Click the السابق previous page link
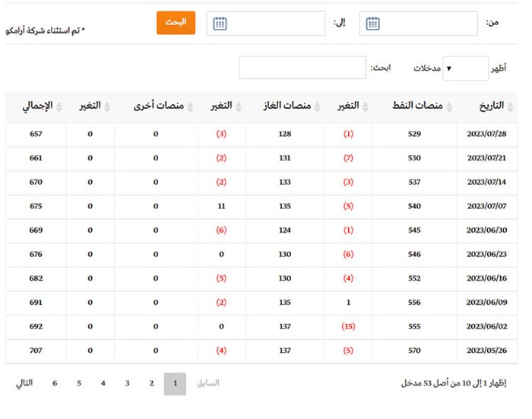Image resolution: width=532 pixels, height=419 pixels. (x=207, y=383)
